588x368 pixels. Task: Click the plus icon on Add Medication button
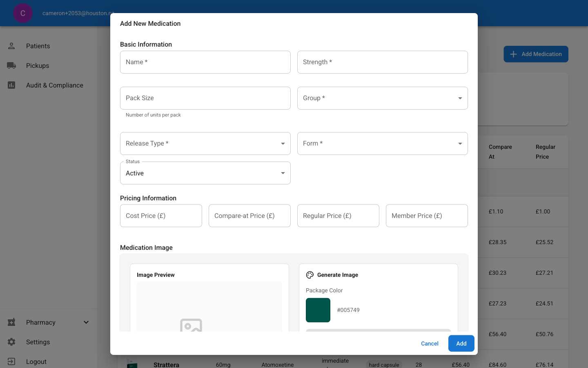tap(514, 54)
